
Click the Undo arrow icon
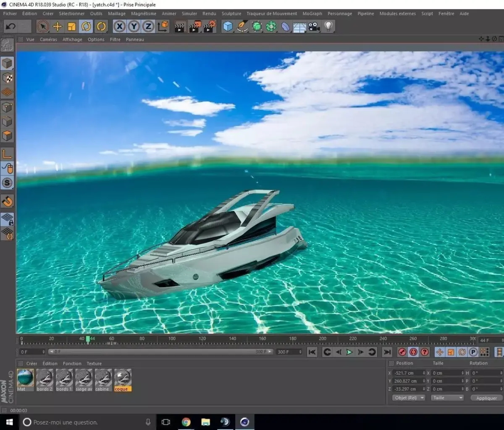click(x=10, y=26)
